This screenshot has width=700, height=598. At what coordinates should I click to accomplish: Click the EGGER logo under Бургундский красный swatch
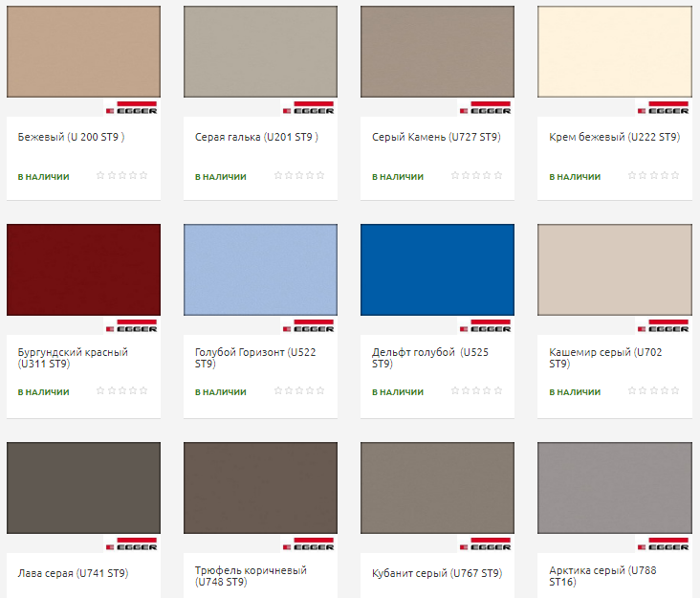pyautogui.click(x=131, y=325)
